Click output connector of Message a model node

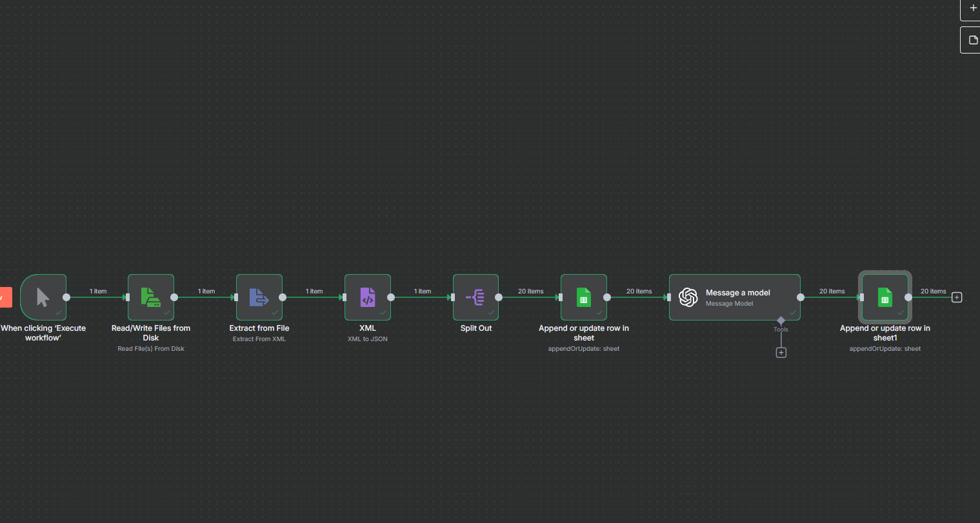point(801,297)
